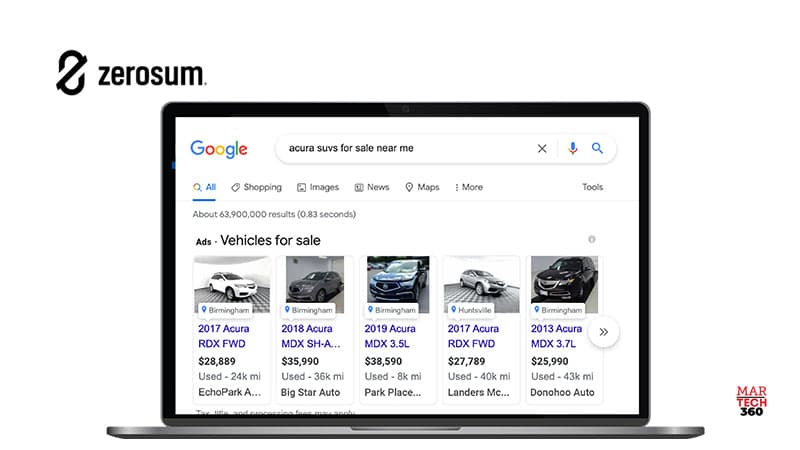Submit search with the magnifying glass icon
The height and width of the screenshot is (450, 800).
[x=597, y=148]
